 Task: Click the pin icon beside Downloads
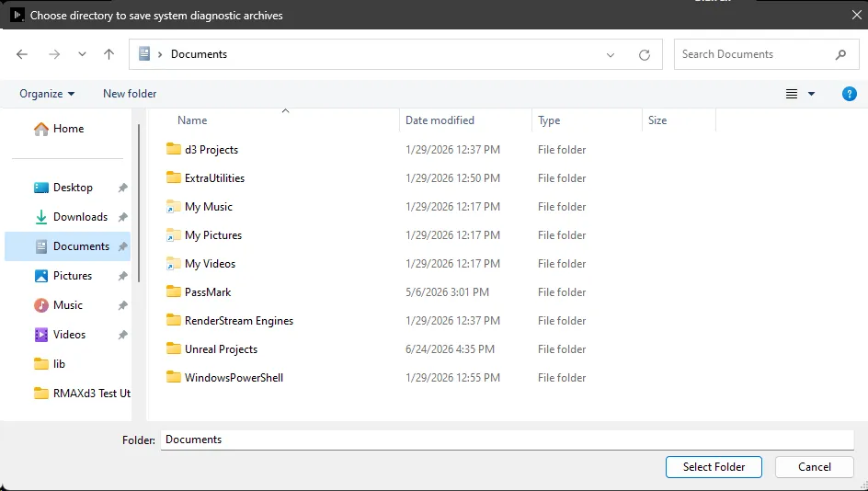[x=123, y=217]
